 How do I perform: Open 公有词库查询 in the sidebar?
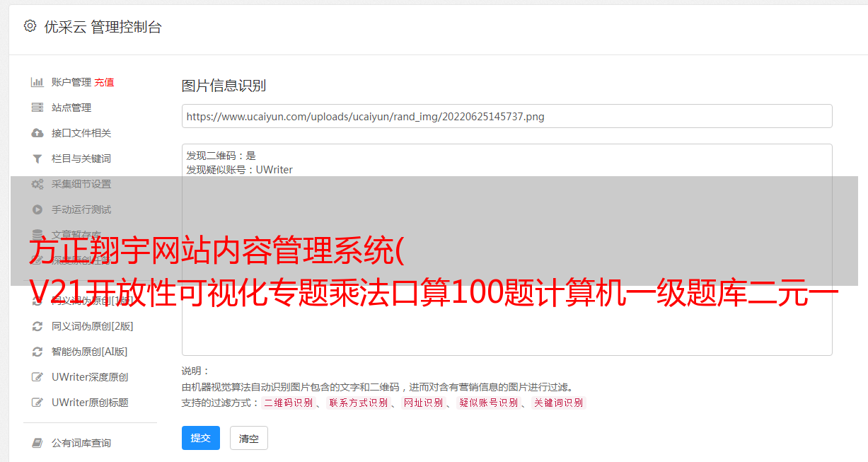(81, 443)
